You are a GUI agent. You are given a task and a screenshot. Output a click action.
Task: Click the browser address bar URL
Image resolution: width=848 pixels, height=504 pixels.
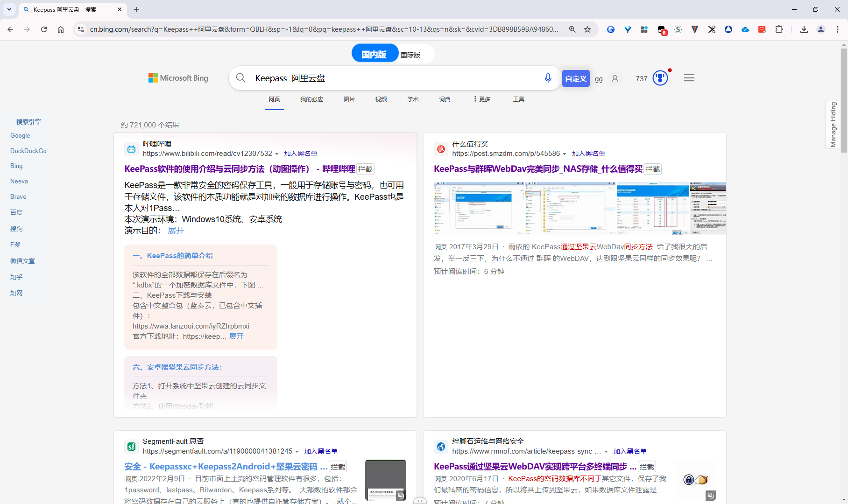pos(324,29)
